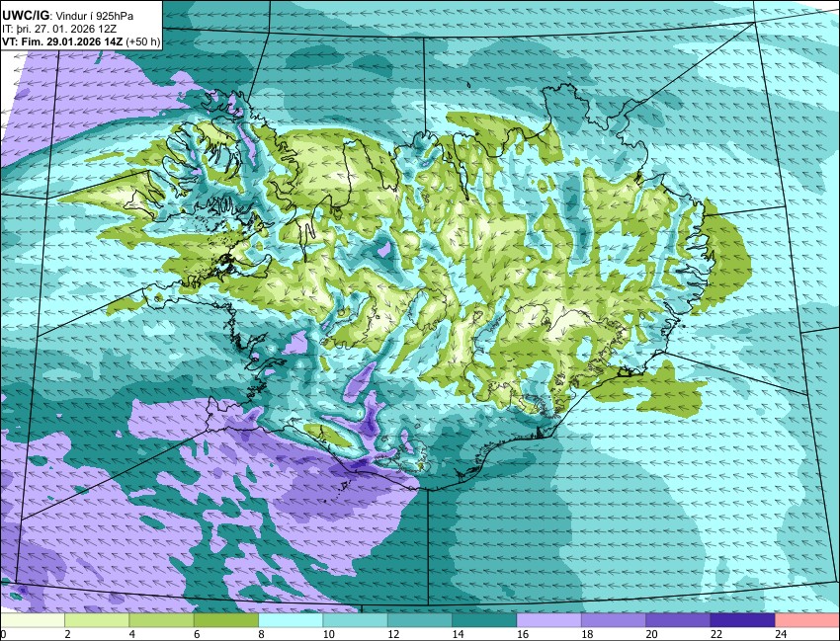Viewport: 840px width, 641px height.
Task: Click the olive green 6–8 legend swatch
Action: coord(226,620)
